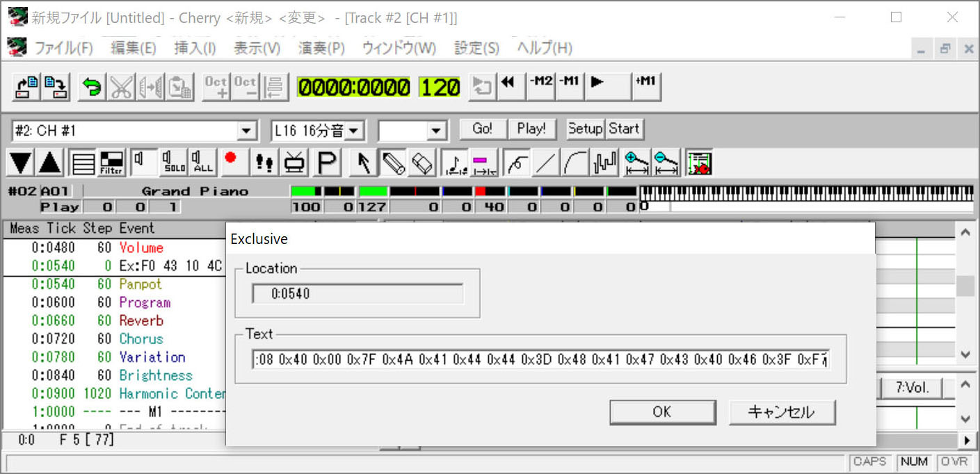Screen dimensions: 980x474
Task: Click the +M1 forward one measure button
Action: [646, 86]
